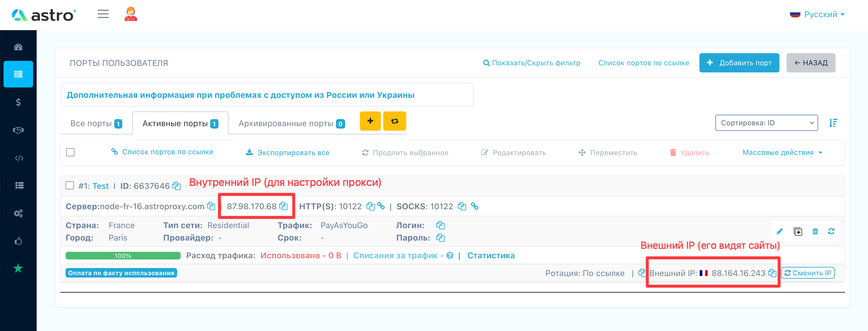Open Список портов по ссылке in header
The height and width of the screenshot is (331, 868).
pos(644,63)
